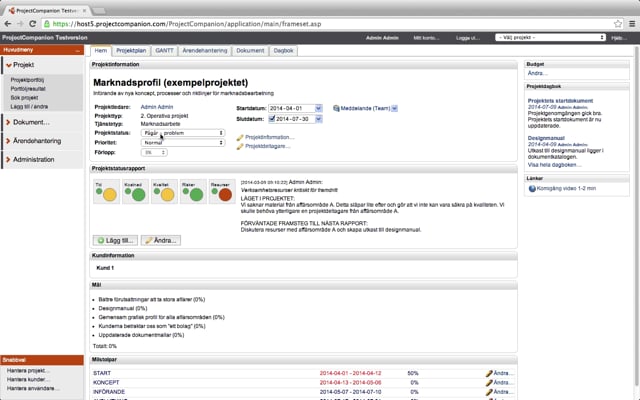Viewport: 640px width, 400px height.
Task: Switch to the Hem tab
Action: tap(101, 51)
